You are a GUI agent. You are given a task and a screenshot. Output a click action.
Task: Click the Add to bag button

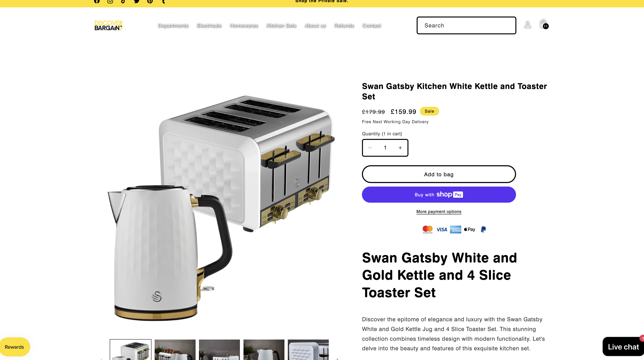(438, 174)
